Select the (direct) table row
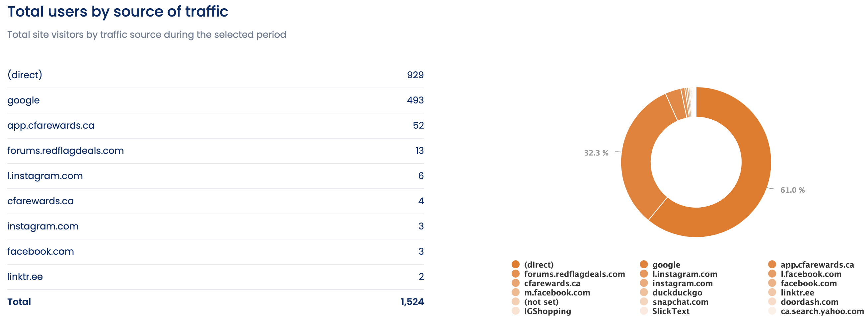868x321 pixels. [215, 75]
